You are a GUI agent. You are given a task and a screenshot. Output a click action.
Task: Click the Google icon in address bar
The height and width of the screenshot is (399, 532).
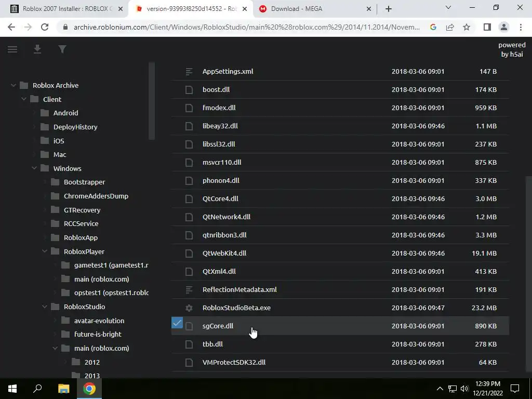click(x=433, y=27)
